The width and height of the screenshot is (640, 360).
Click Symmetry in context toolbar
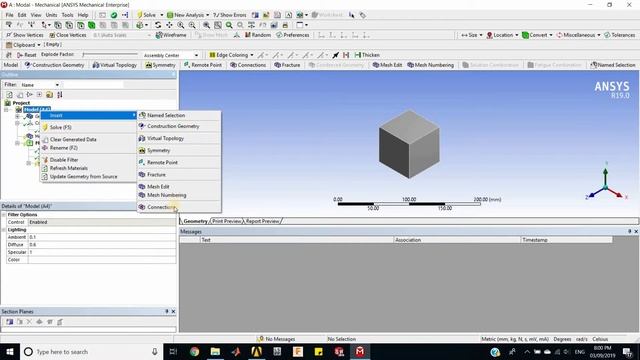(x=160, y=65)
